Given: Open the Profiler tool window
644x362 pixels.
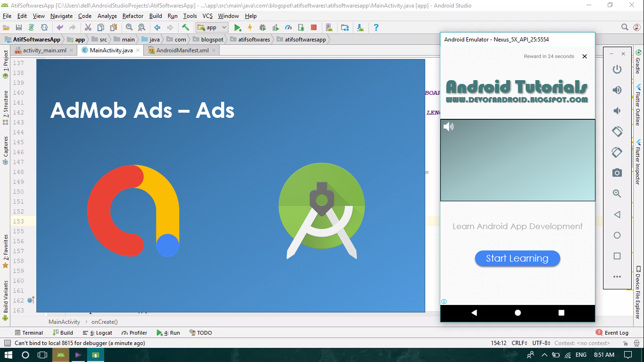Looking at the screenshot, I should (x=134, y=333).
